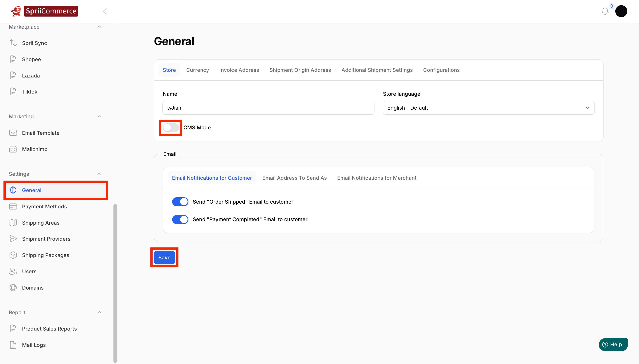Screen dimensions: 639x364
Task: Click the store Name input field
Action: [268, 108]
